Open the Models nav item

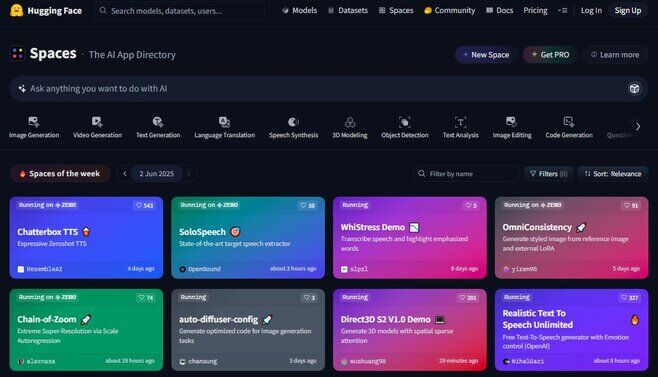pyautogui.click(x=300, y=10)
